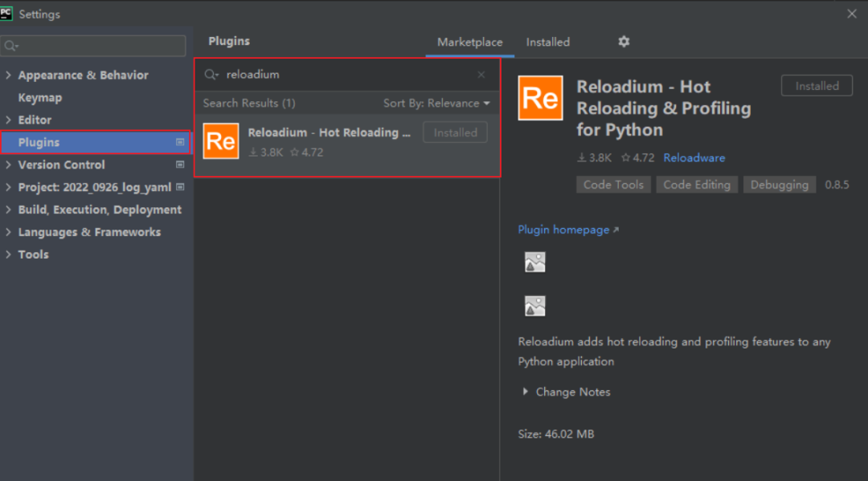Image resolution: width=868 pixels, height=481 pixels.
Task: Switch to the Marketplace tab
Action: 470,42
